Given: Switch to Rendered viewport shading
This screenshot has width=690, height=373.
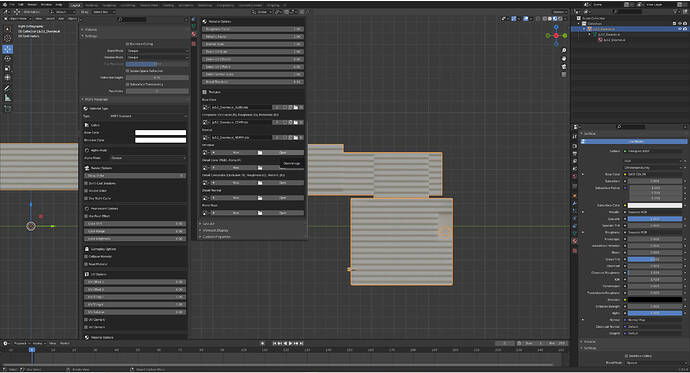Looking at the screenshot, I should tap(560, 19).
